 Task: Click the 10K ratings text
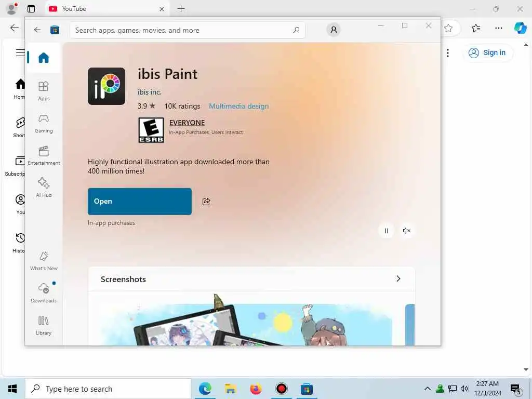pos(182,106)
